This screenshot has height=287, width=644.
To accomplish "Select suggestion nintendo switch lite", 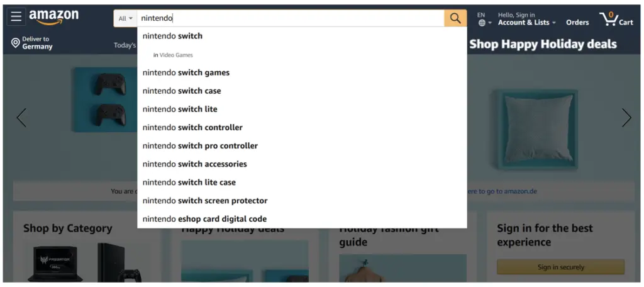I will pyautogui.click(x=180, y=109).
